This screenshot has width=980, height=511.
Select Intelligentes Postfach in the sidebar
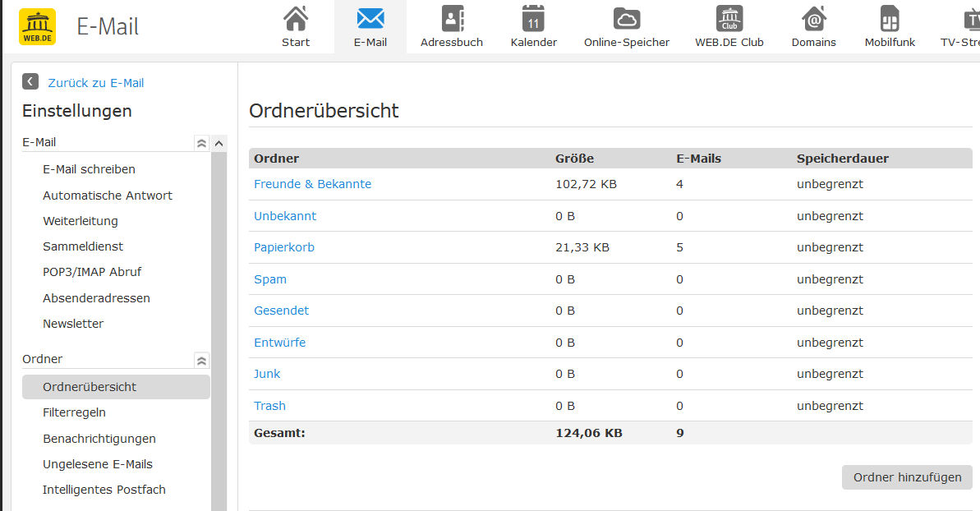(x=104, y=490)
